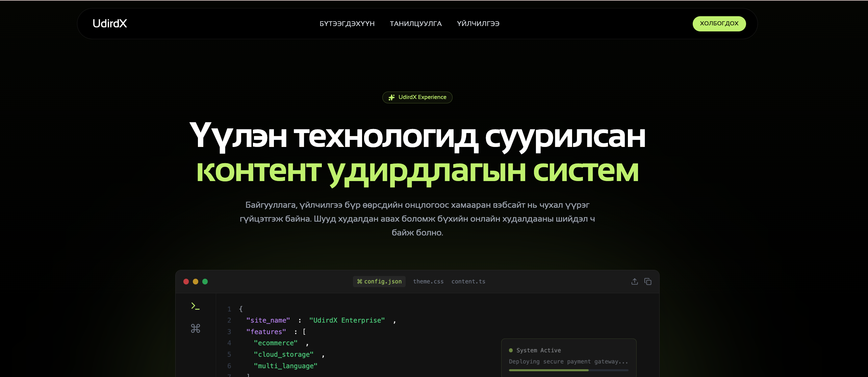Viewport: 868px width, 377px height.
Task: Click the green dot in code window
Action: click(x=205, y=281)
